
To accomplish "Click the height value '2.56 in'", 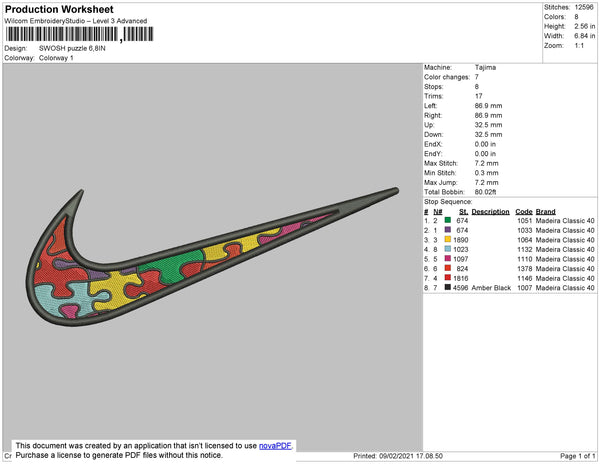I will click(585, 26).
